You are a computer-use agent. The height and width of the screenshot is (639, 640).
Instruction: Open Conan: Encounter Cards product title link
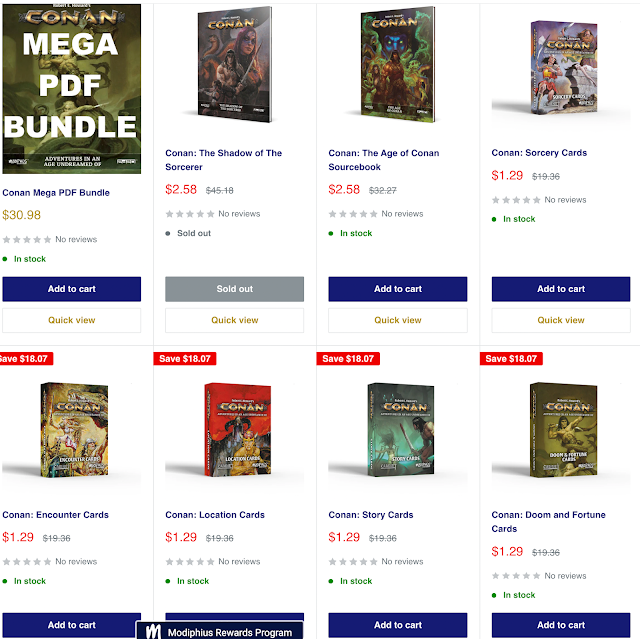56,515
